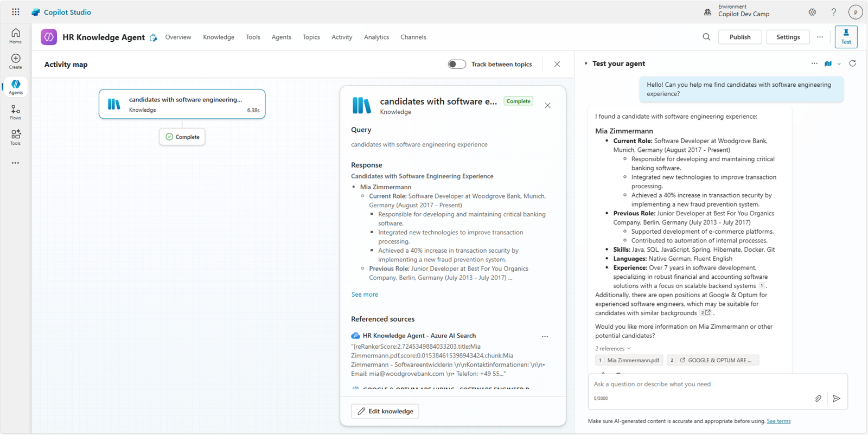Select the candidates with software engineering node
868x435 pixels.
click(182, 104)
